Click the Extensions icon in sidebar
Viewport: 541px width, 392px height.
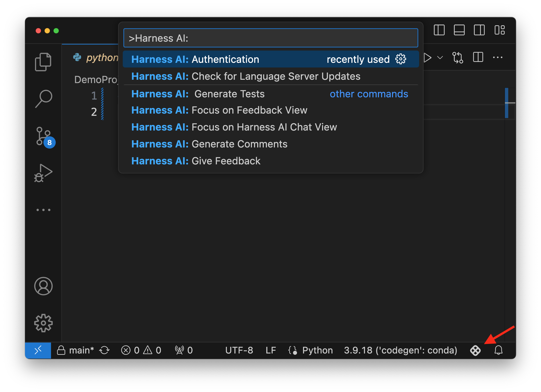(x=43, y=209)
